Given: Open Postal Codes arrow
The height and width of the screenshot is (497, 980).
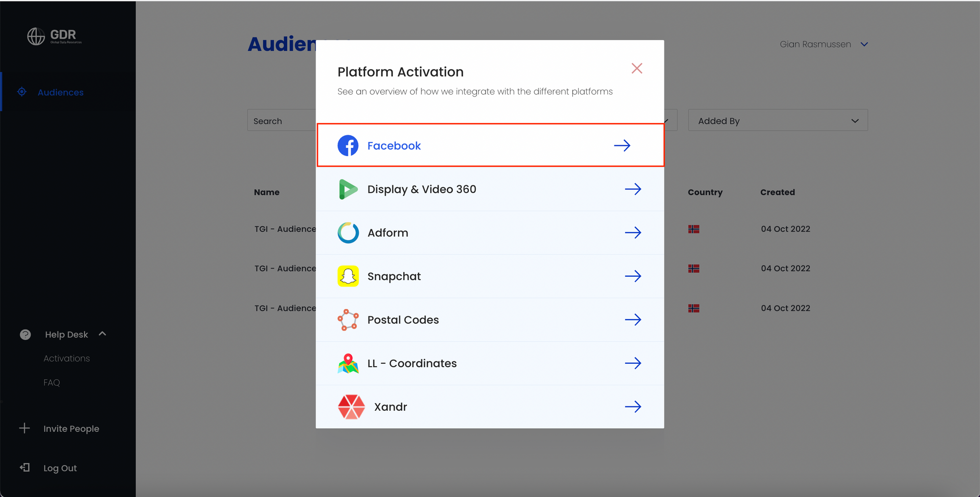Looking at the screenshot, I should pyautogui.click(x=633, y=320).
